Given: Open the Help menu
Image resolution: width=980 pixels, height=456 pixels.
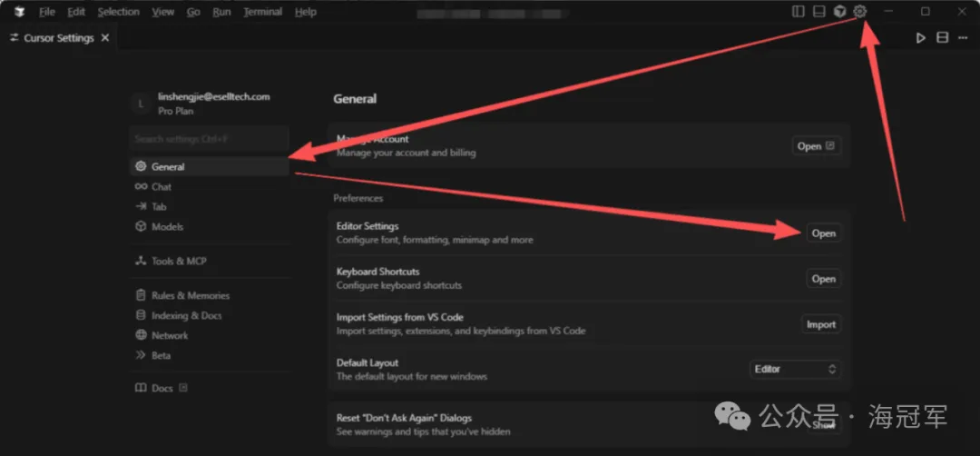Looking at the screenshot, I should point(306,12).
